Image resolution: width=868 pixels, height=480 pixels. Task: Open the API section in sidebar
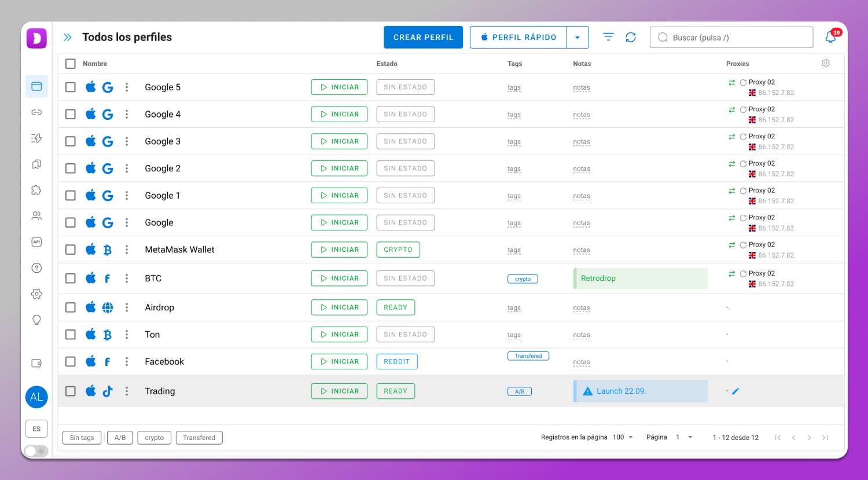pos(36,242)
